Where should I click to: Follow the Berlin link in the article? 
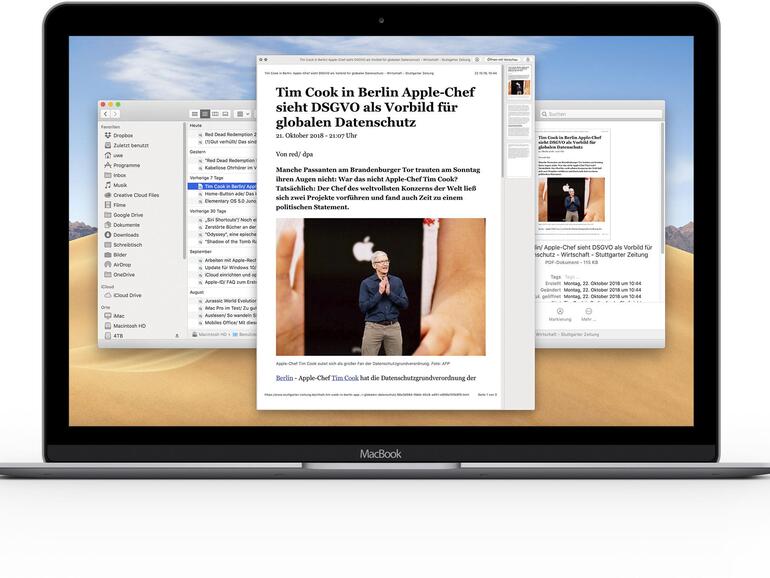click(284, 378)
